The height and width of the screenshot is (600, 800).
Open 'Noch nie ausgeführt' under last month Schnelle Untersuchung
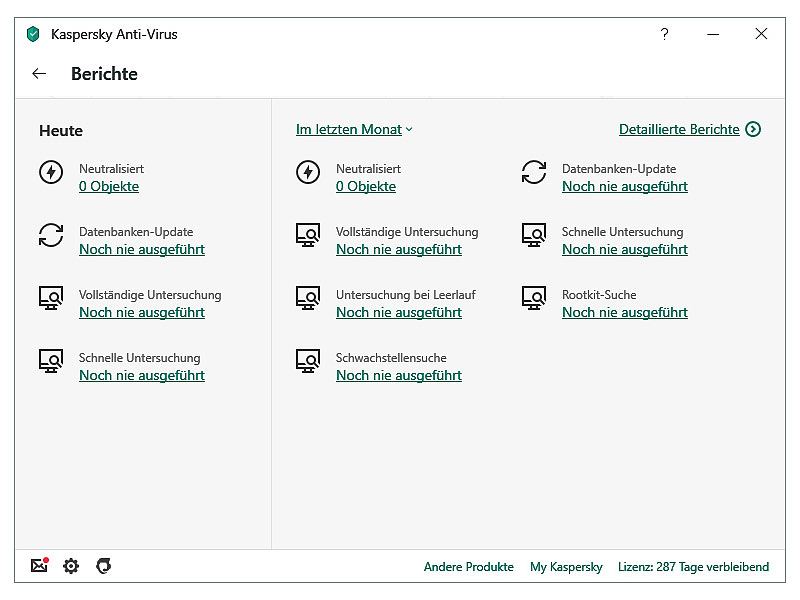[x=625, y=249]
